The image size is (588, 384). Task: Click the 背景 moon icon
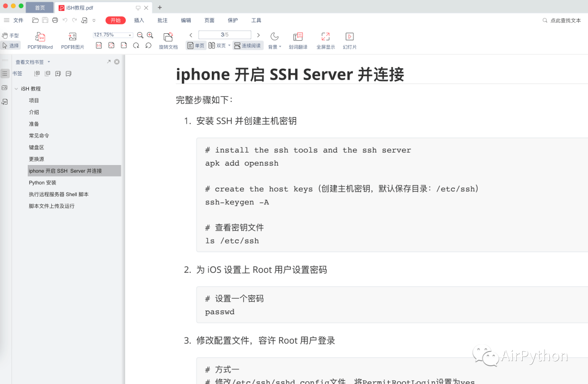tap(274, 36)
